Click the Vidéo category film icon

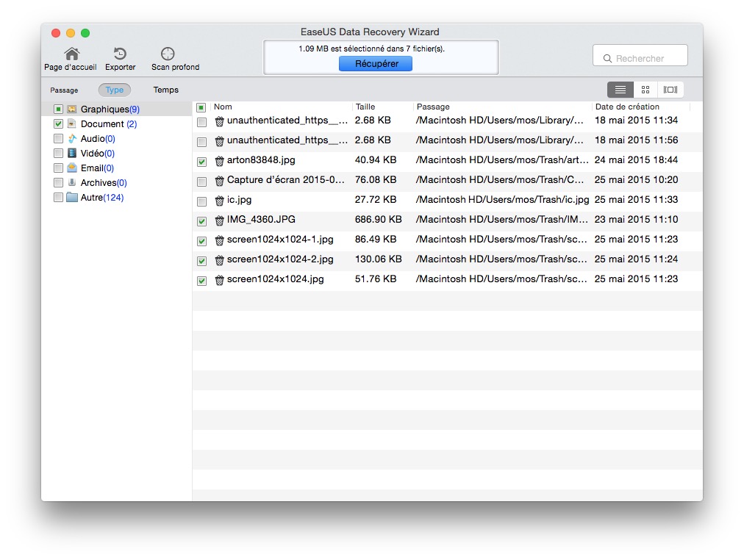point(71,153)
